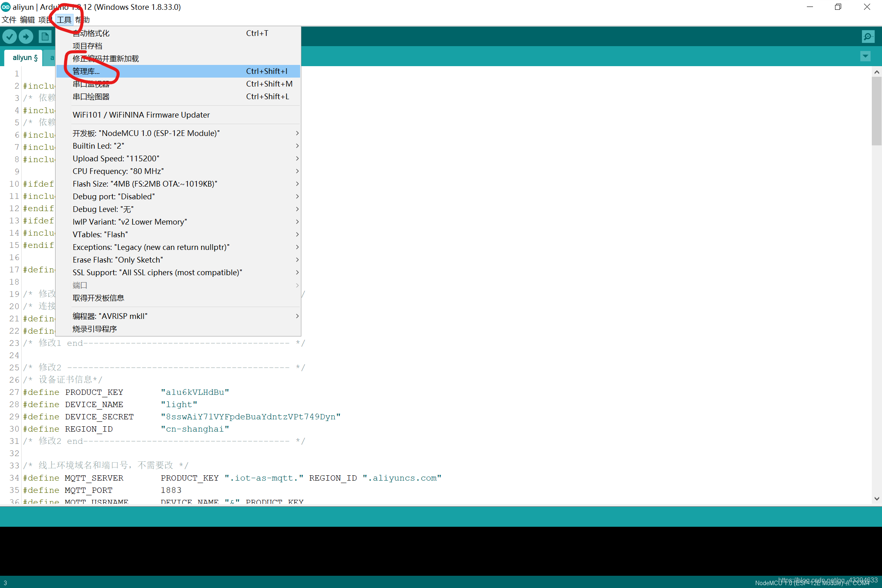
Task: Open the 编辑 menu
Action: point(27,20)
